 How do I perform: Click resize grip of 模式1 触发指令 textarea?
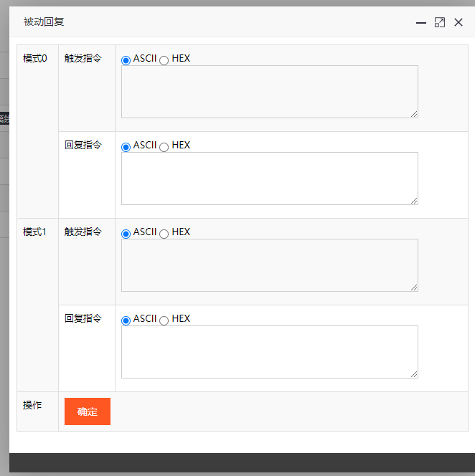(414, 287)
